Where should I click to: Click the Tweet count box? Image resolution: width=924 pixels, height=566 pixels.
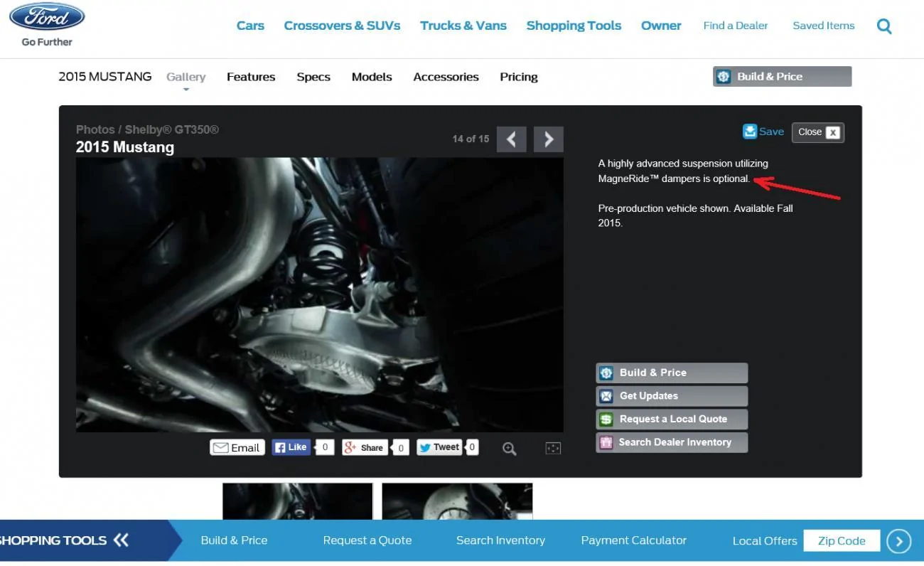click(x=473, y=447)
